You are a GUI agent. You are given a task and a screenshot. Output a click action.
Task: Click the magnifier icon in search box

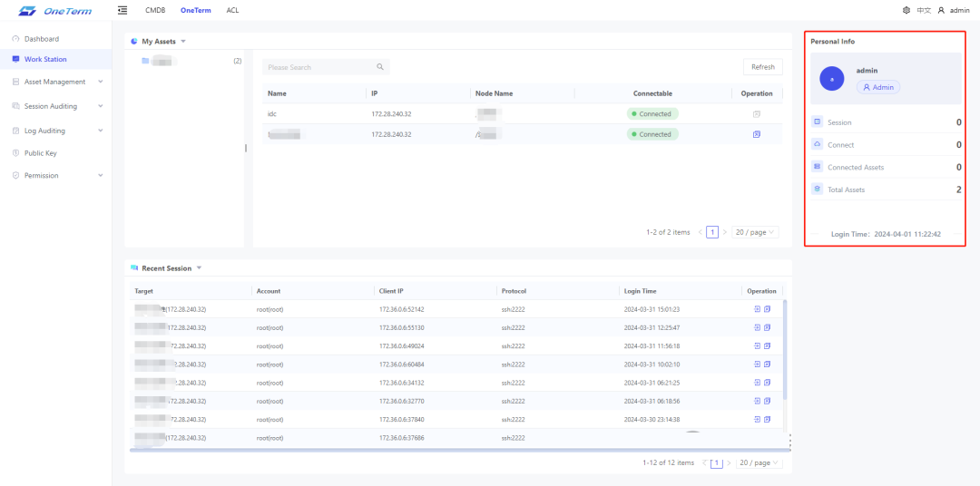click(x=380, y=67)
